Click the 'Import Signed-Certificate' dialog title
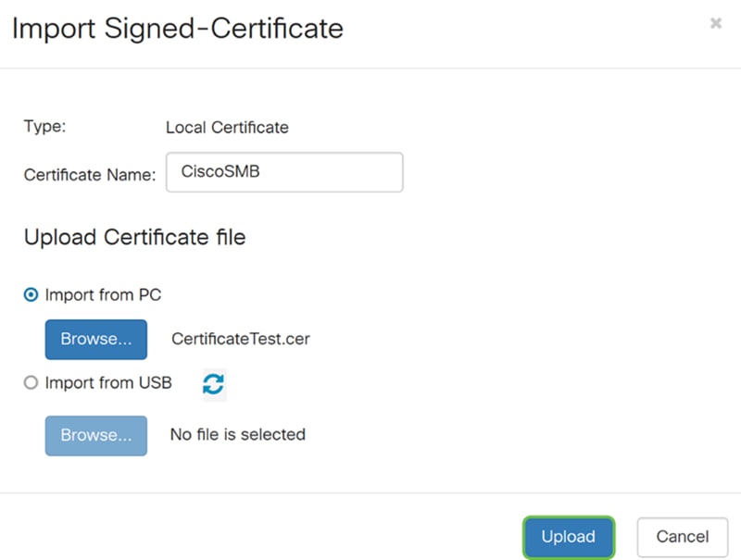This screenshot has width=741, height=560. point(178,29)
